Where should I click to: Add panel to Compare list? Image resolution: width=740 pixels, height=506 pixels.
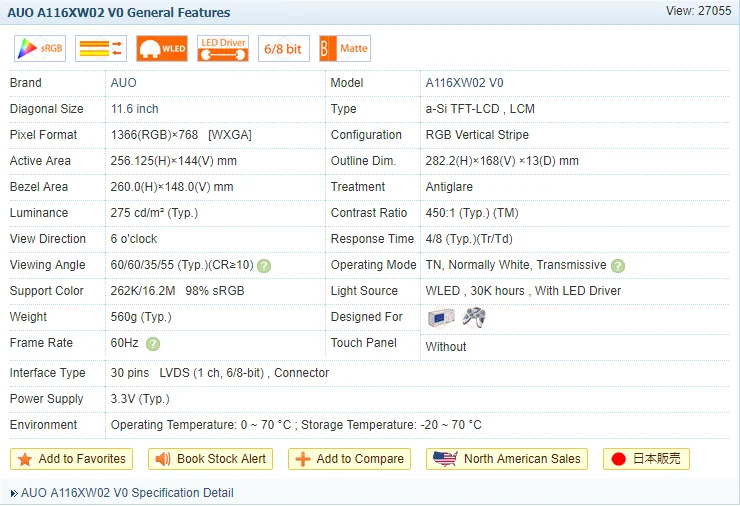tap(349, 459)
